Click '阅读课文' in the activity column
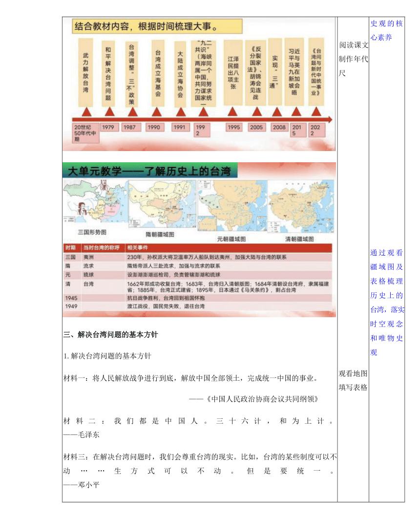 354,45
